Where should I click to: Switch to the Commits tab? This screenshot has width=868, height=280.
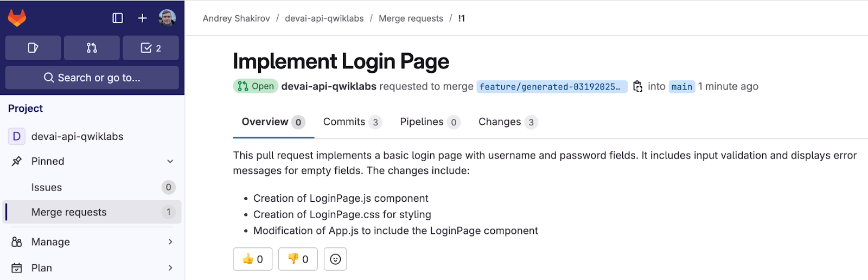point(352,122)
